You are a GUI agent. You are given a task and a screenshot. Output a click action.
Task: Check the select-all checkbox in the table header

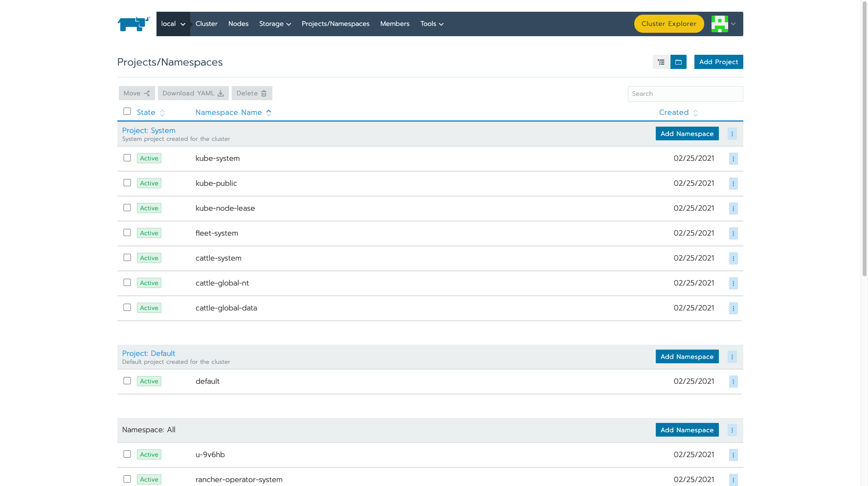pyautogui.click(x=127, y=111)
